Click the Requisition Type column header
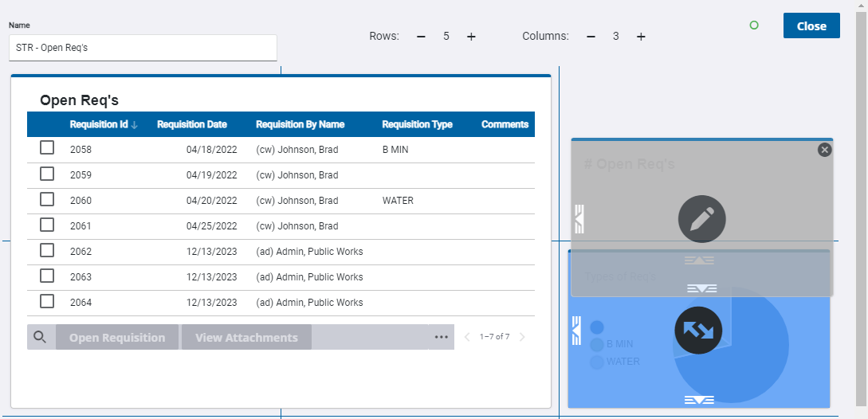Viewport: 868px width, 419px height. tap(417, 124)
